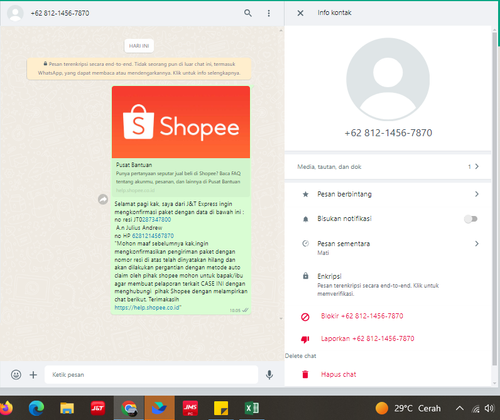Open Sticky Notes from the taskbar
The height and width of the screenshot is (420, 500).
coord(221,408)
